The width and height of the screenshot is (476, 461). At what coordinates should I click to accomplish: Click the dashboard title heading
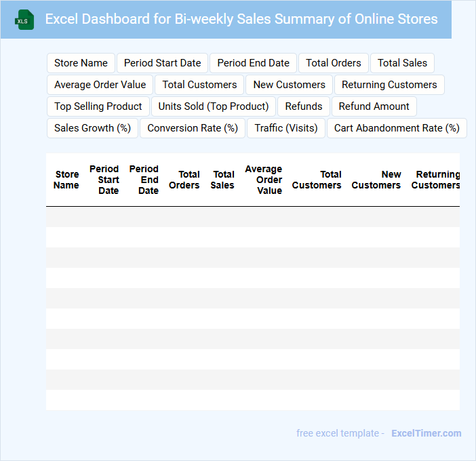(241, 19)
